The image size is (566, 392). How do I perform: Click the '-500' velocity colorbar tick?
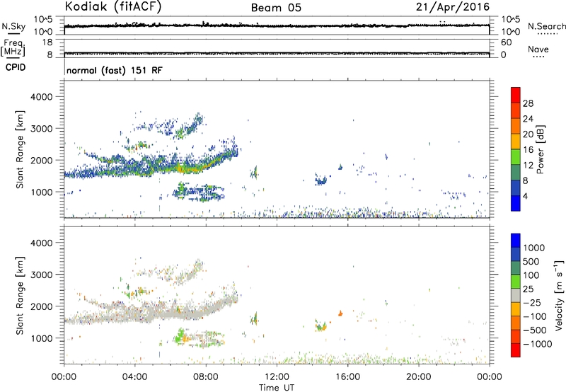click(x=535, y=330)
